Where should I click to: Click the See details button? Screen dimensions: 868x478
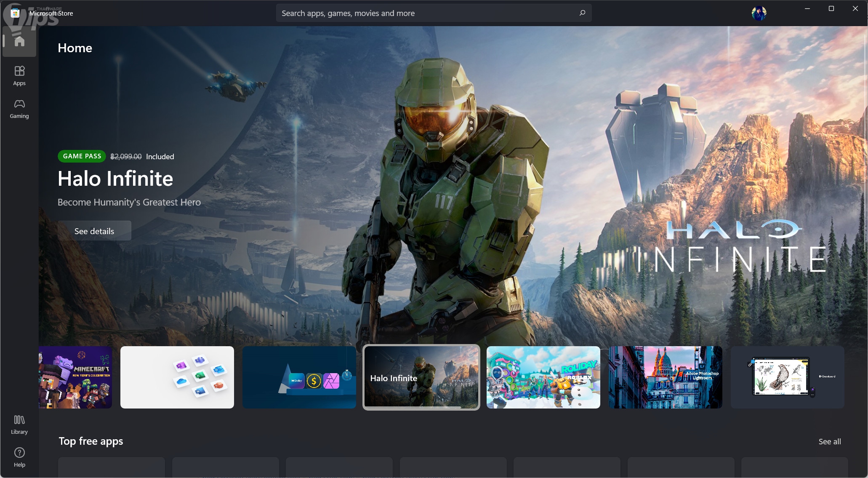tap(94, 231)
